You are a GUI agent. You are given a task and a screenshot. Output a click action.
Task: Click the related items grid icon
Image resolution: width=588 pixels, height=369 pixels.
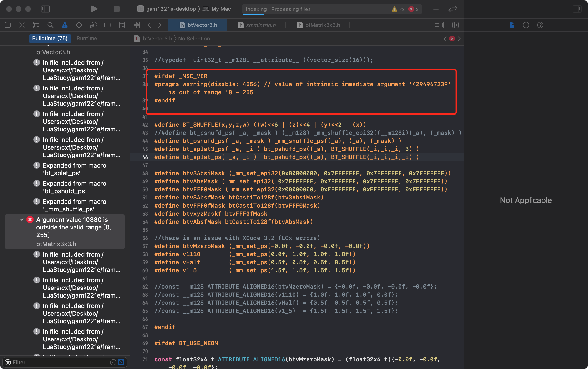click(137, 25)
